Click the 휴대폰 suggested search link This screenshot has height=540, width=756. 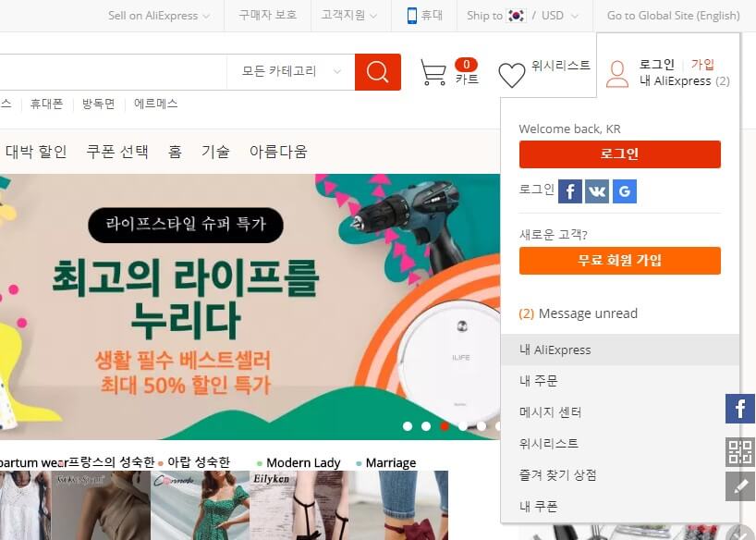pyautogui.click(x=46, y=104)
